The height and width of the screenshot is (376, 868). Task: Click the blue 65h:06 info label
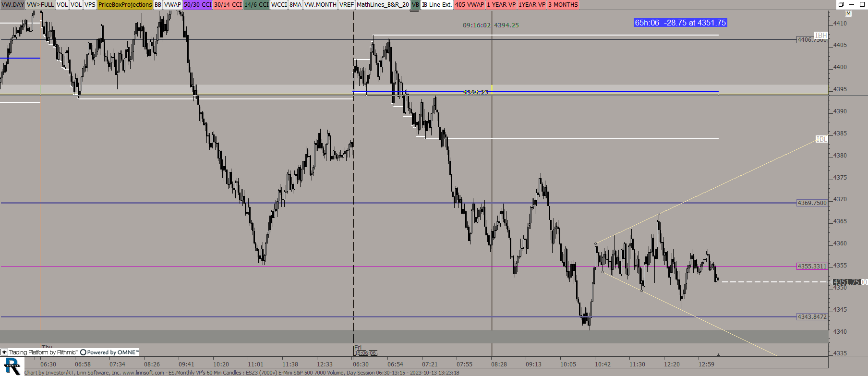[680, 23]
